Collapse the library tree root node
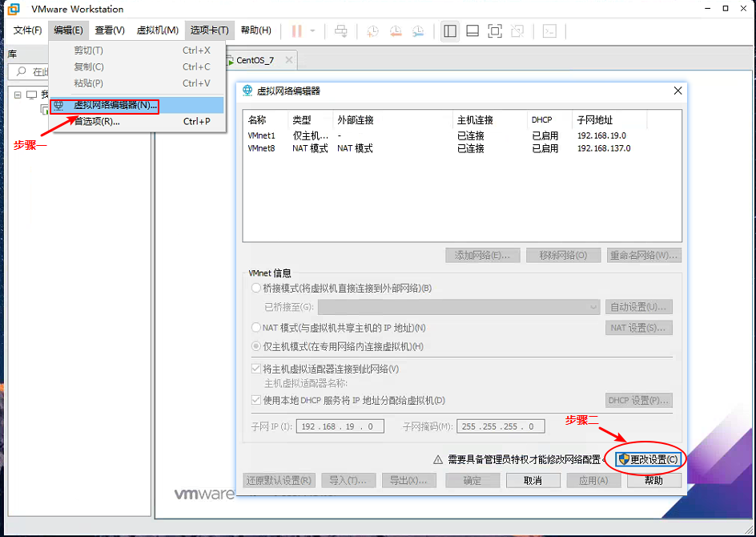Screen dimensions: 756x537 18,95
